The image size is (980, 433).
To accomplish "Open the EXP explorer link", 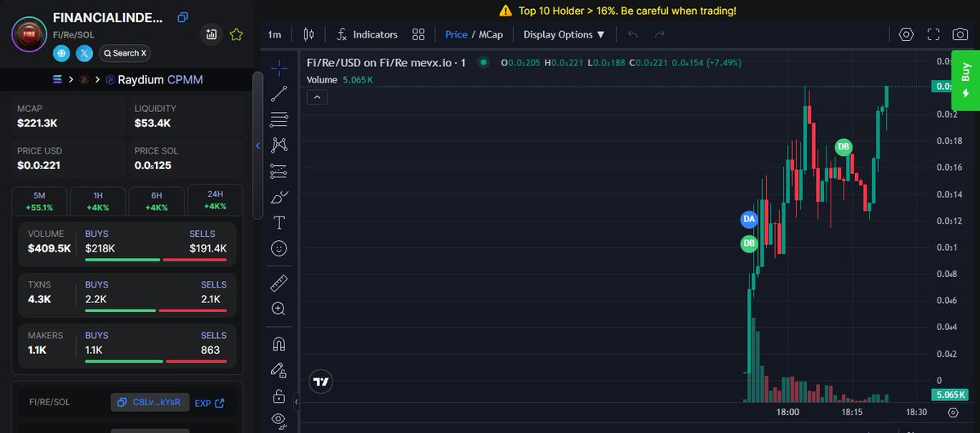I will (209, 403).
